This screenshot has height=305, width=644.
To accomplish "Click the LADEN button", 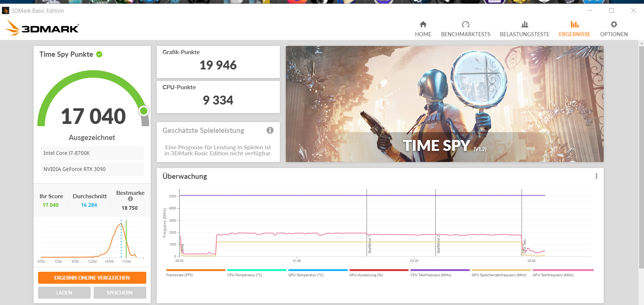I will tap(64, 293).
